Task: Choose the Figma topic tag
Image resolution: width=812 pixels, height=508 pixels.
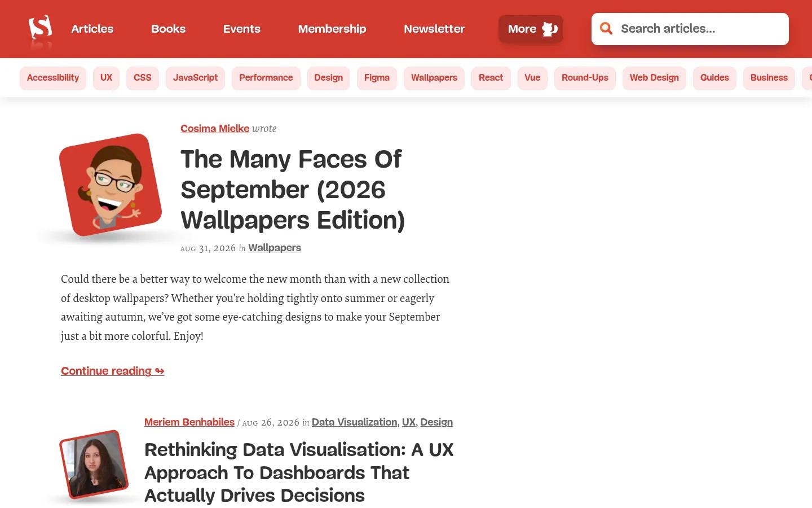Action: [x=377, y=78]
